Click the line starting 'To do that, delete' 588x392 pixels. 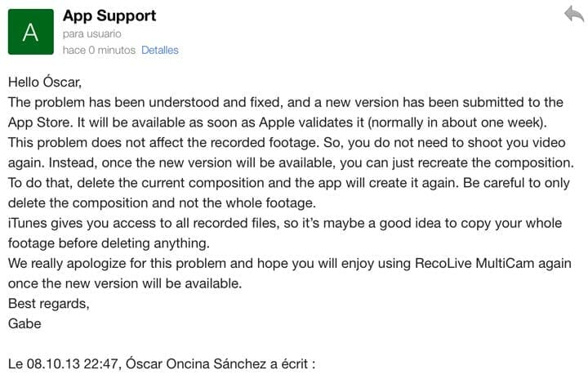(x=286, y=182)
